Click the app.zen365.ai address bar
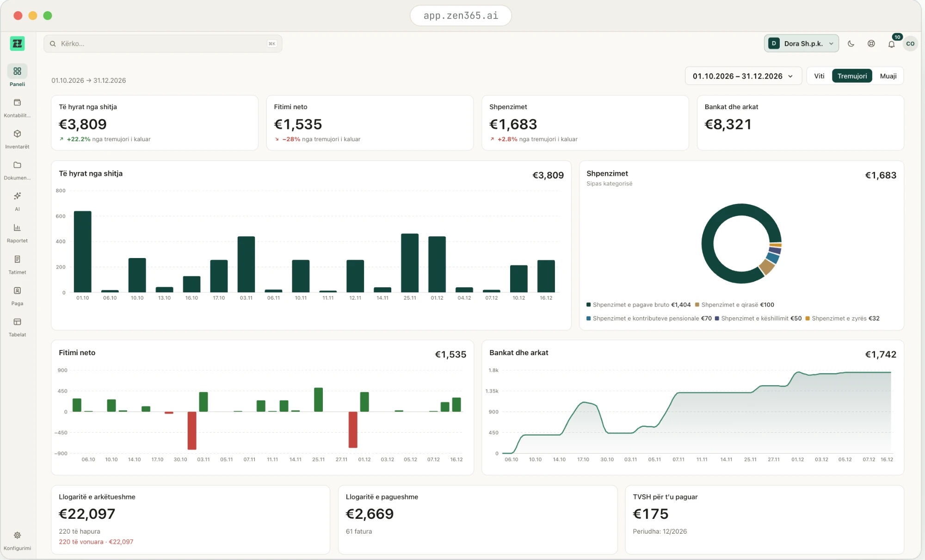 tap(461, 16)
